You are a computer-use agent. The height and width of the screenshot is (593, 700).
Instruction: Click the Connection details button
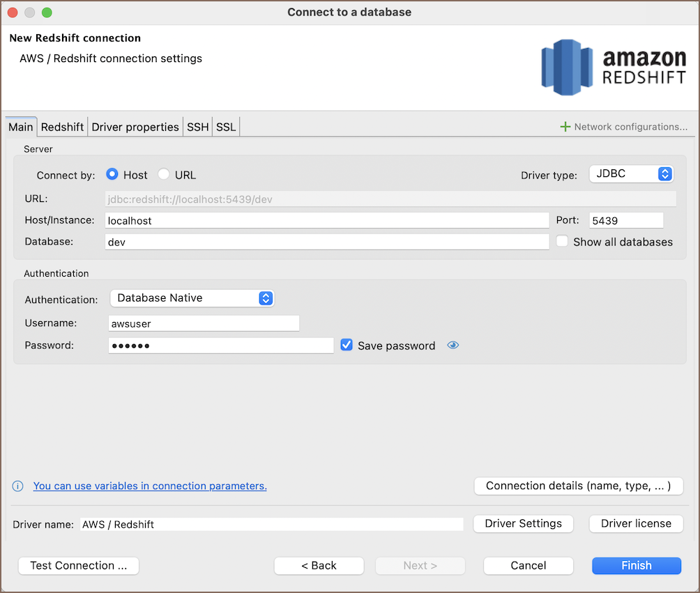click(x=578, y=486)
